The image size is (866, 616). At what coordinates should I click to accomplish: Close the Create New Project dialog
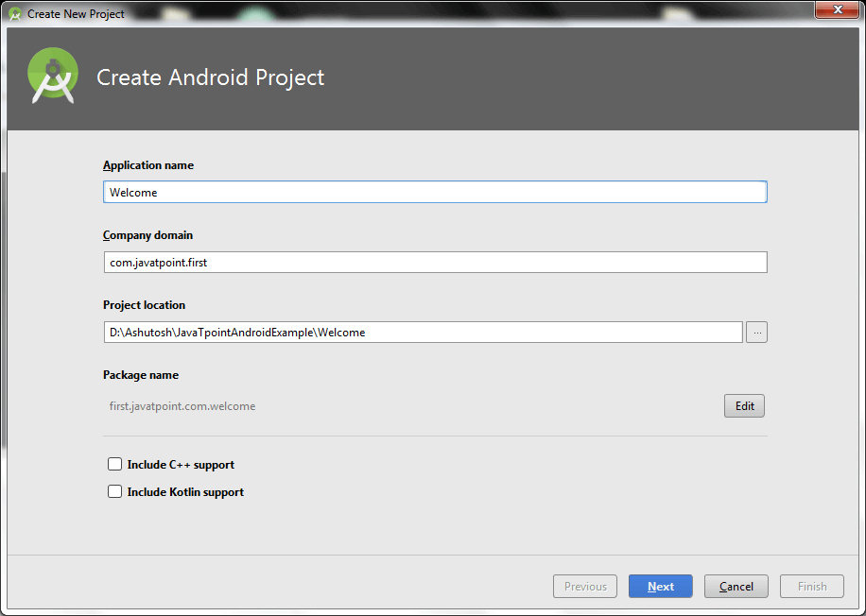pos(837,10)
